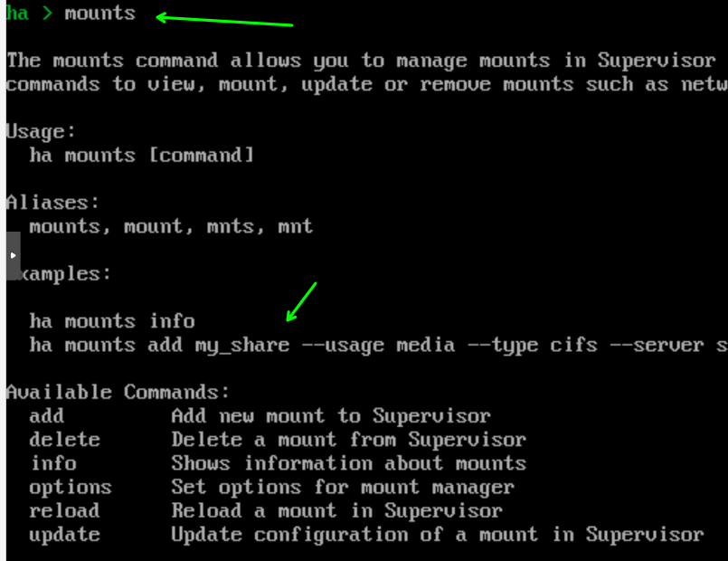Click the '--type' flag in example
Screen dimensions: 728x561
pos(503,346)
